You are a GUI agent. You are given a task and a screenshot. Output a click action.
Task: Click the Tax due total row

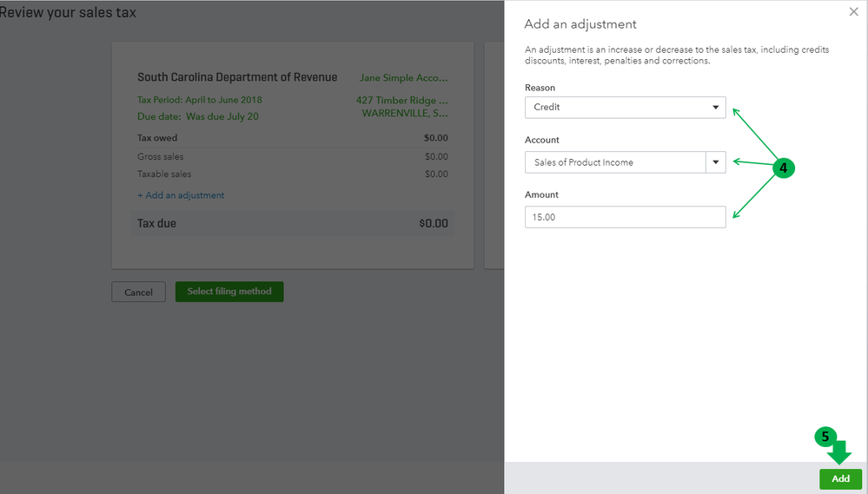(x=293, y=223)
